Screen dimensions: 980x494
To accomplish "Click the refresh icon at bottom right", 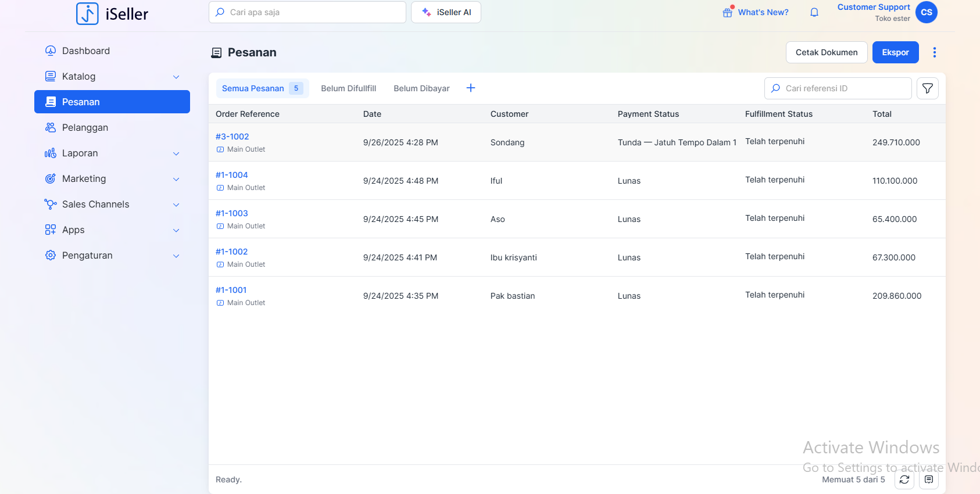I will (x=904, y=479).
